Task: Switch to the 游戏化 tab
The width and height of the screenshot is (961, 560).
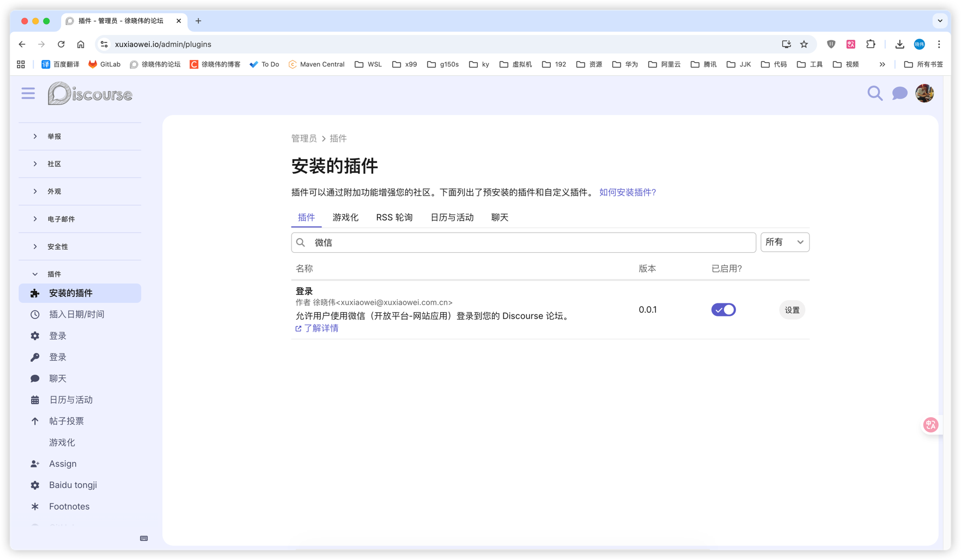Action: (345, 217)
